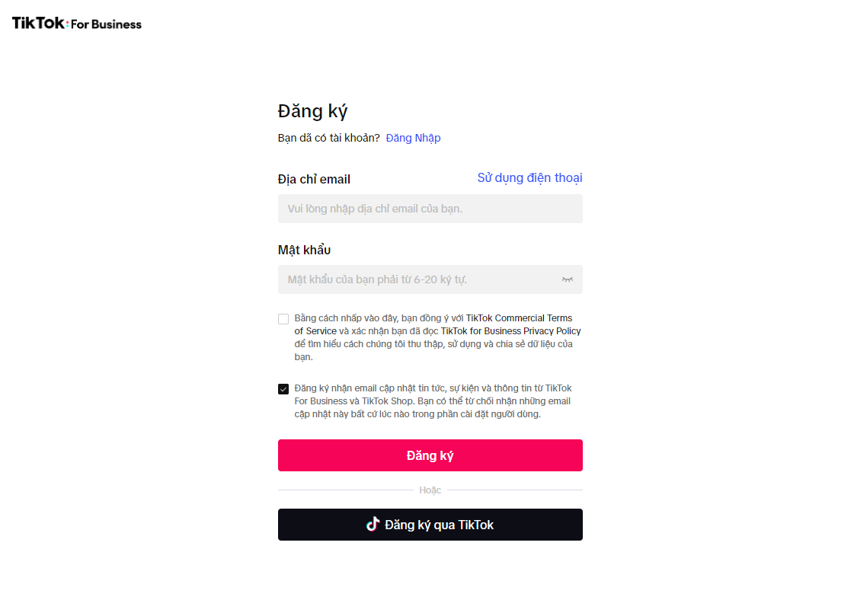Click the Địa chỉ email label
This screenshot has height=616, width=854.
[314, 180]
